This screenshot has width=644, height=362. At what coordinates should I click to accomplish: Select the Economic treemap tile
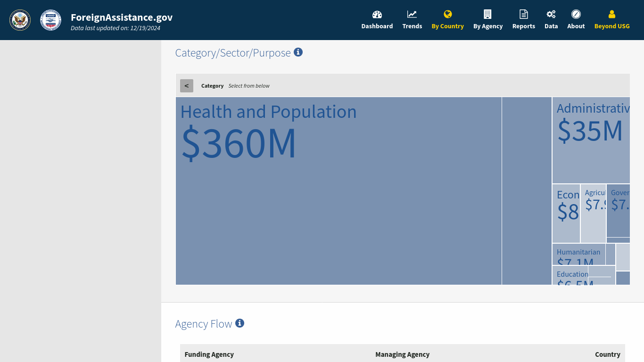tap(566, 214)
